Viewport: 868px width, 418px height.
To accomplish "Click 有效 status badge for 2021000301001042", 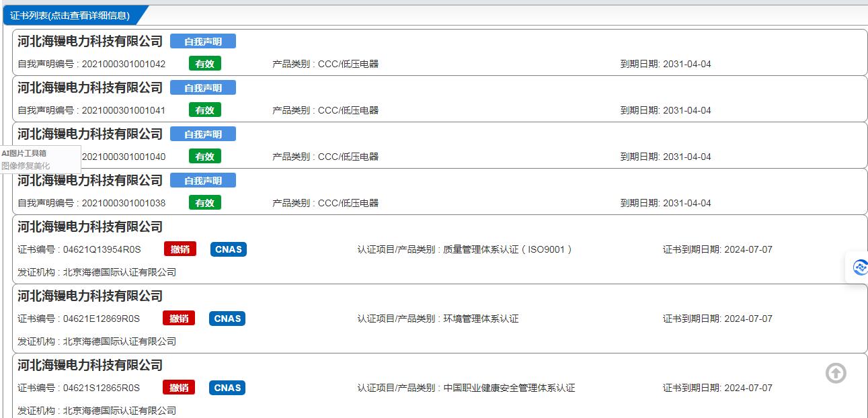I will [x=204, y=64].
